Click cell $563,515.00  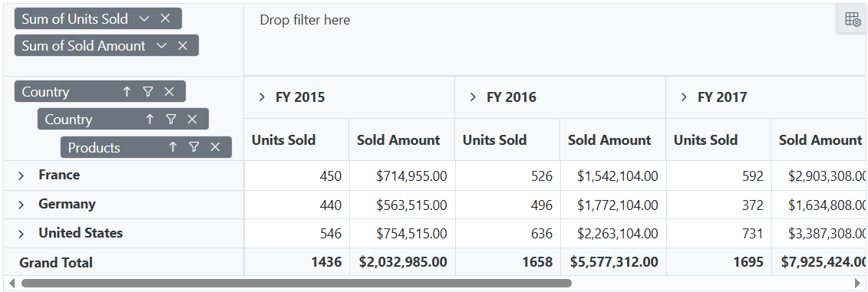pyautogui.click(x=402, y=205)
